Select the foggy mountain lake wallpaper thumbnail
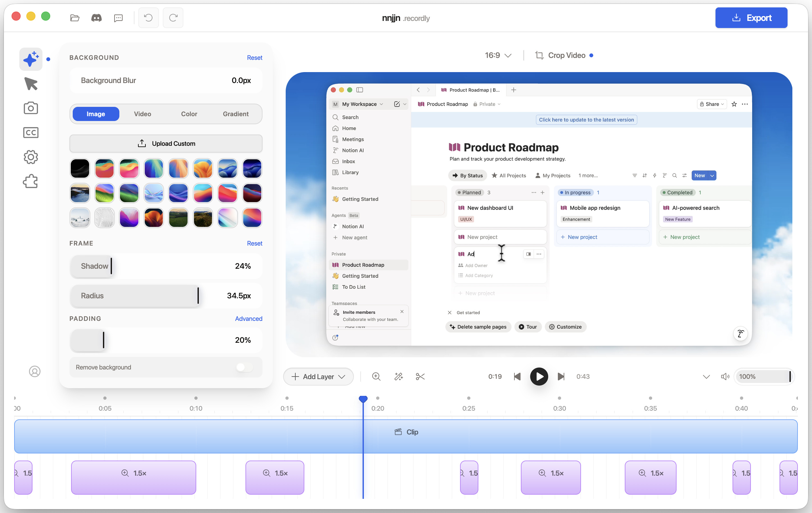The height and width of the screenshot is (513, 812). tap(80, 193)
